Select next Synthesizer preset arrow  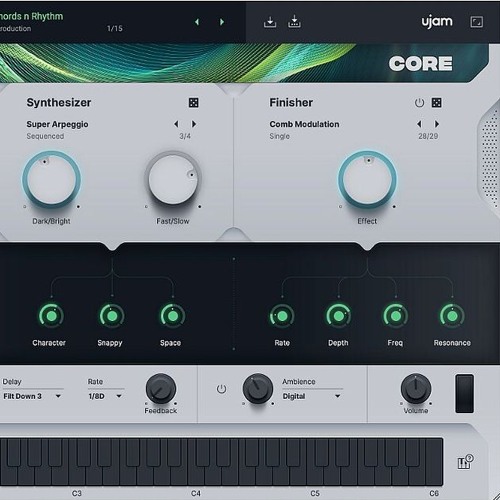coord(194,124)
